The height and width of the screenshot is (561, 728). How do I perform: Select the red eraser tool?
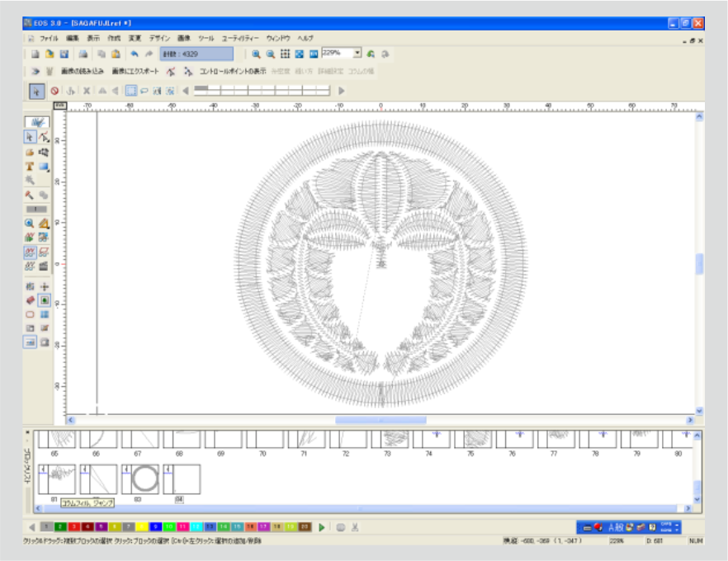pos(30,300)
